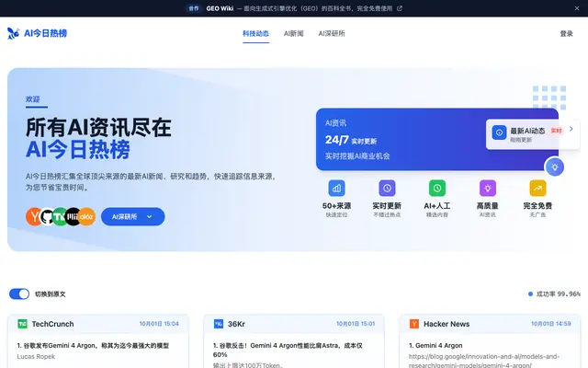Click the 合作 badge in banner
This screenshot has width=588, height=368.
(194, 8)
